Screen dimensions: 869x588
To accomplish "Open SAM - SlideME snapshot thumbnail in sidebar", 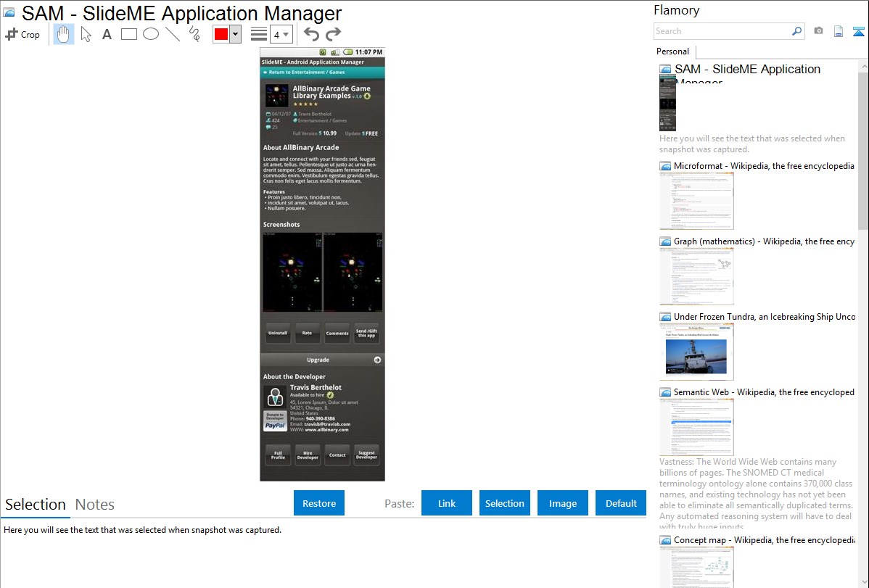I will tap(668, 104).
